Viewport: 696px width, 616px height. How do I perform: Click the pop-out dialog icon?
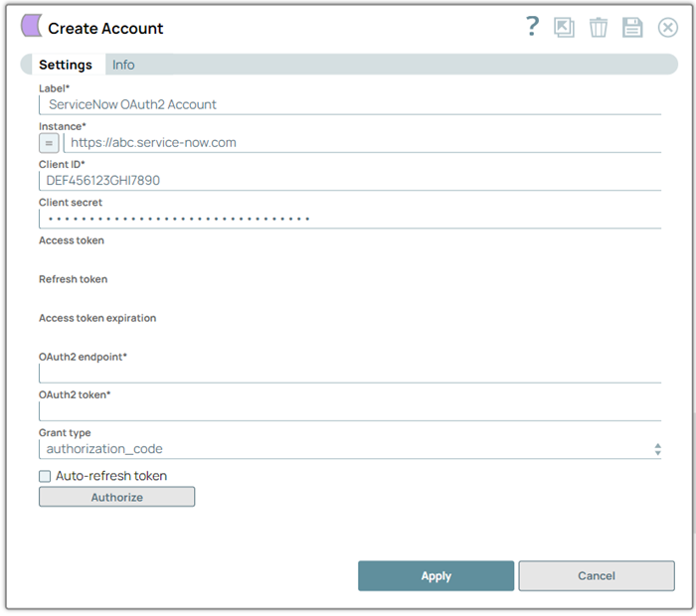(564, 28)
